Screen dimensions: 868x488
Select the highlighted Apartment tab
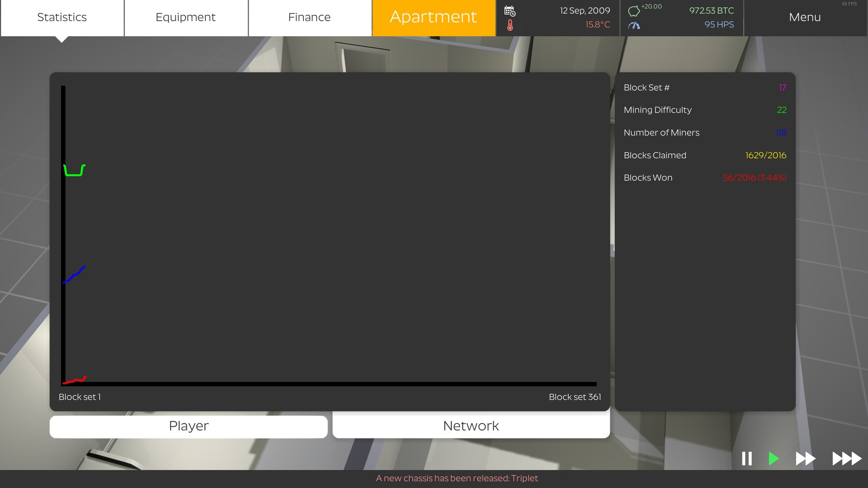[x=433, y=18]
